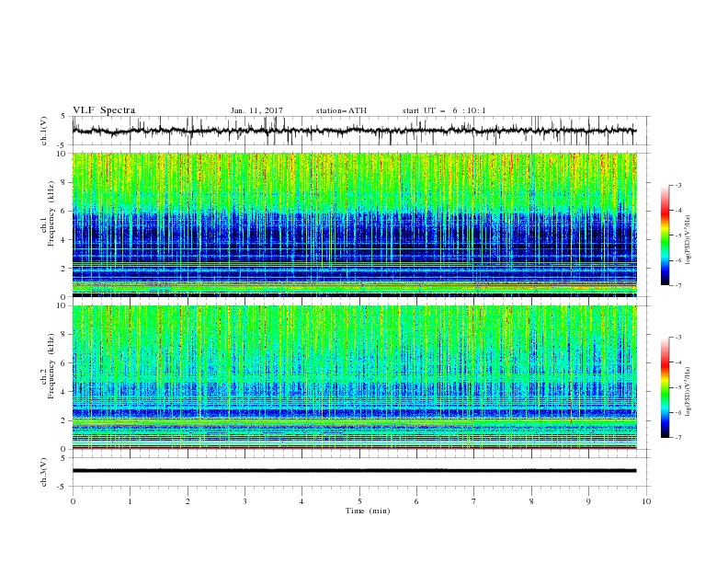The height and width of the screenshot is (563, 728).
Task: Click the "-5" tick on ch.3(V) axis
Action: tap(63, 487)
